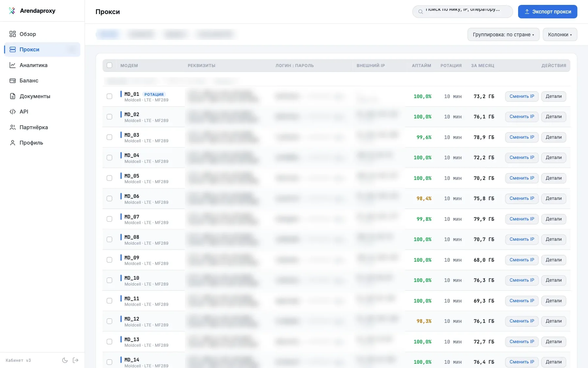
Task: Open Детали for MD_05
Action: [x=554, y=178]
